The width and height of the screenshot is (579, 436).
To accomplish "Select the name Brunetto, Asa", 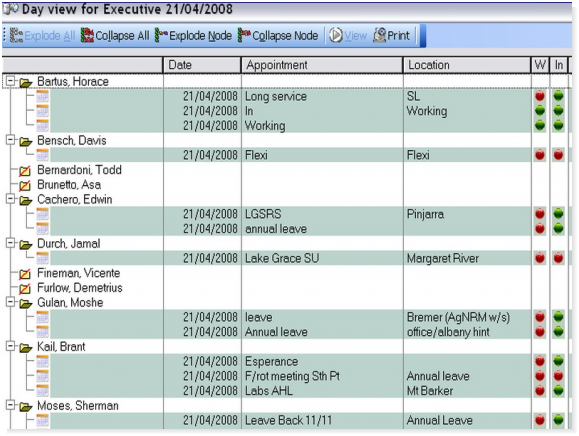I will click(x=69, y=185).
